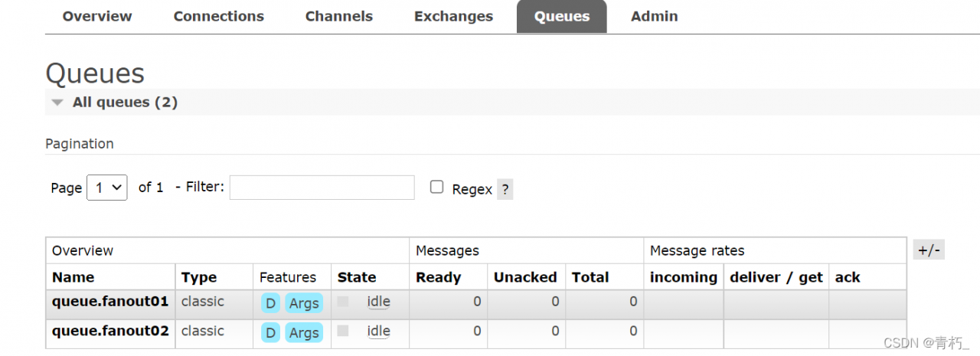This screenshot has width=980, height=356.
Task: Open the Page number dropdown
Action: (107, 188)
